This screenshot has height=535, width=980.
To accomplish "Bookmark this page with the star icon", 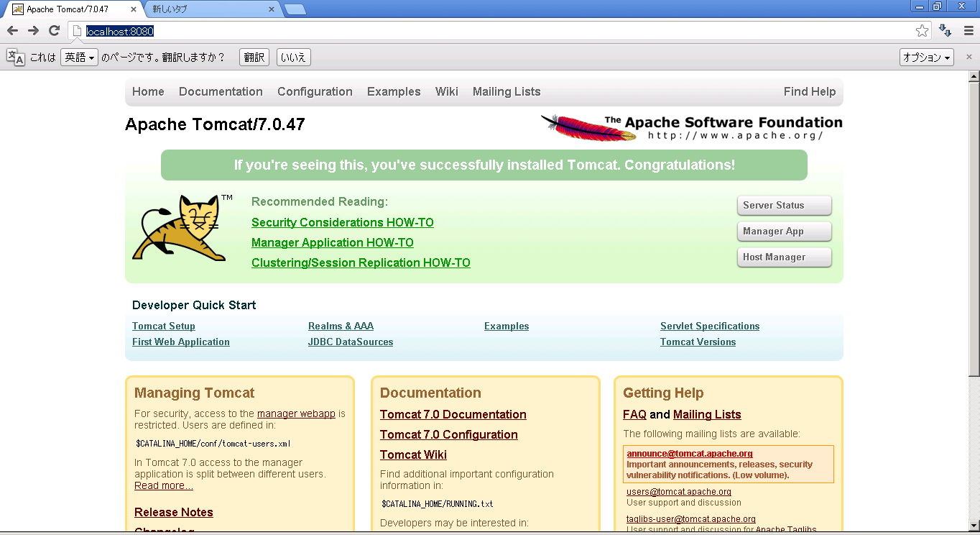I will [922, 31].
